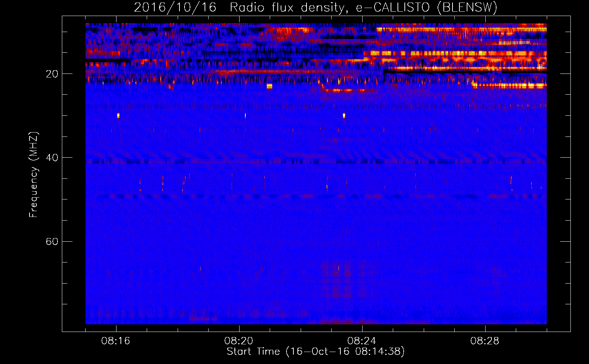Select the 08:24 time tick label
Screen dimensions: 589x364
coord(362,341)
